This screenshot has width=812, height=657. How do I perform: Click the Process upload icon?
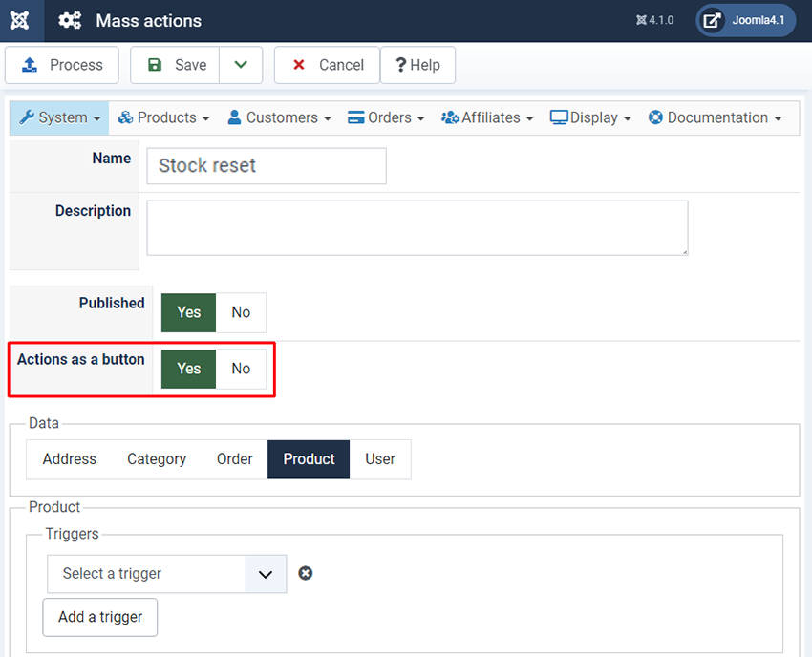30,65
